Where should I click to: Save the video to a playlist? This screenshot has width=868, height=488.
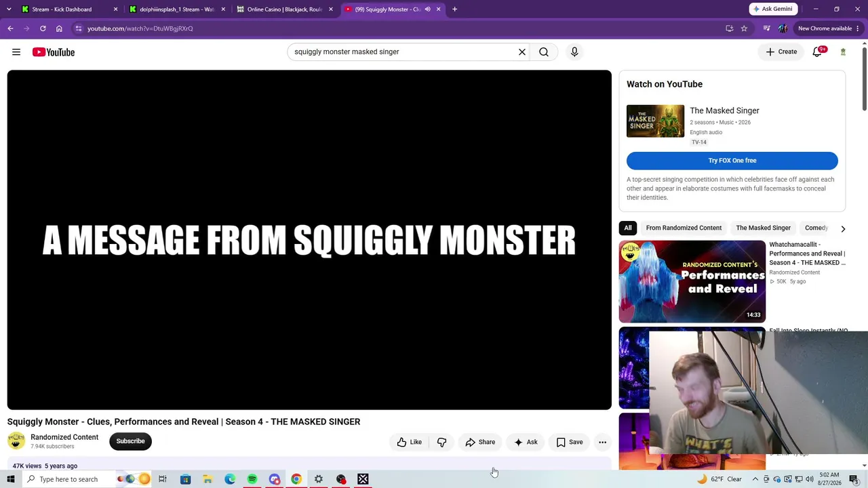click(570, 442)
